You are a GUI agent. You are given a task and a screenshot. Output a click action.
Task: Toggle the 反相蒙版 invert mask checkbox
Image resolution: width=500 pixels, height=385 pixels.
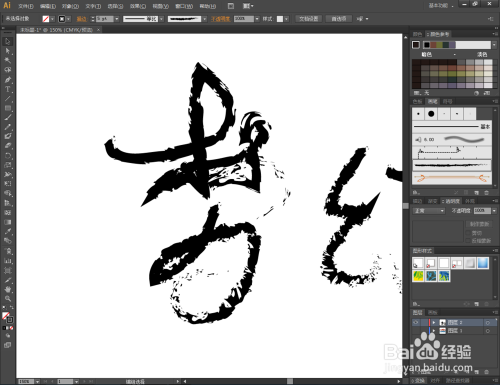pyautogui.click(x=468, y=240)
